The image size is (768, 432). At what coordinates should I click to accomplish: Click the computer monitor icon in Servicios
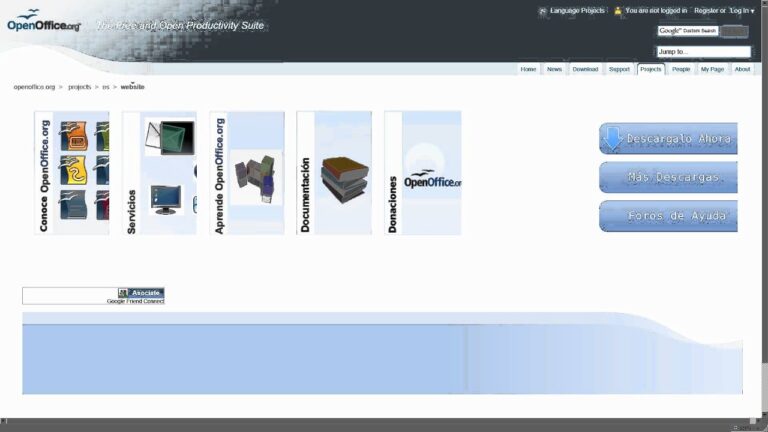(166, 200)
